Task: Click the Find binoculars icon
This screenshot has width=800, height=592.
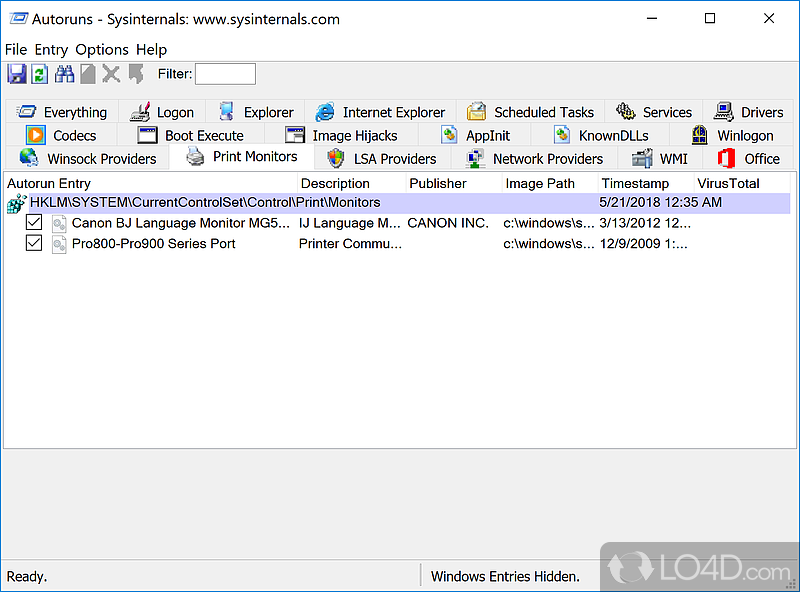Action: pos(65,74)
